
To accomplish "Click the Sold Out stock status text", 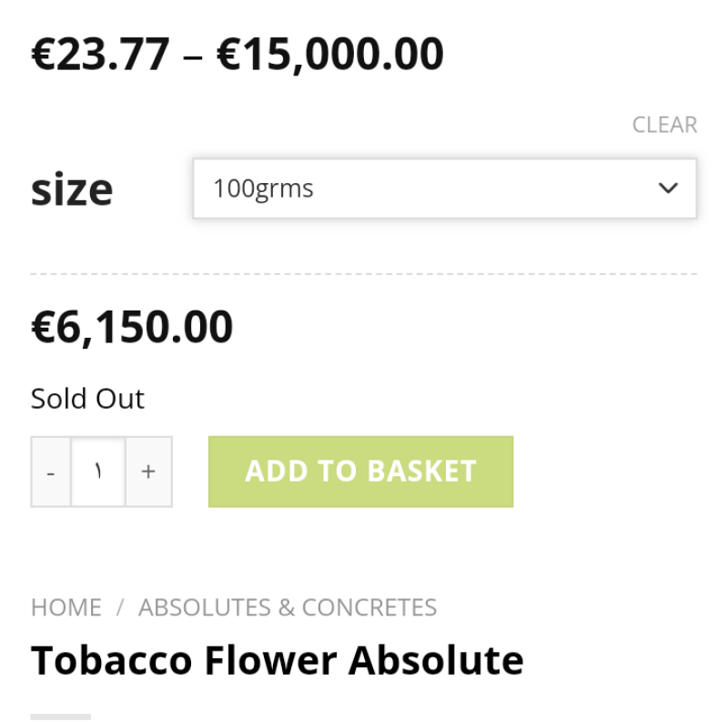I will (87, 399).
